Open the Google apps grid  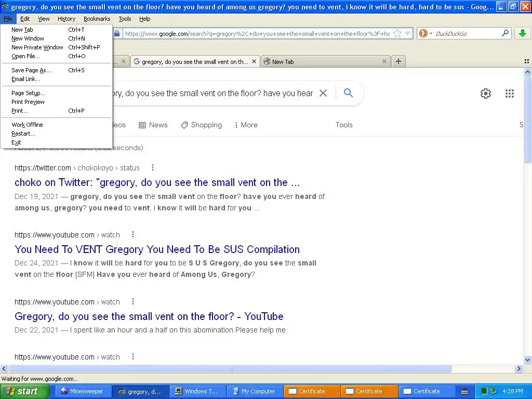(x=509, y=94)
